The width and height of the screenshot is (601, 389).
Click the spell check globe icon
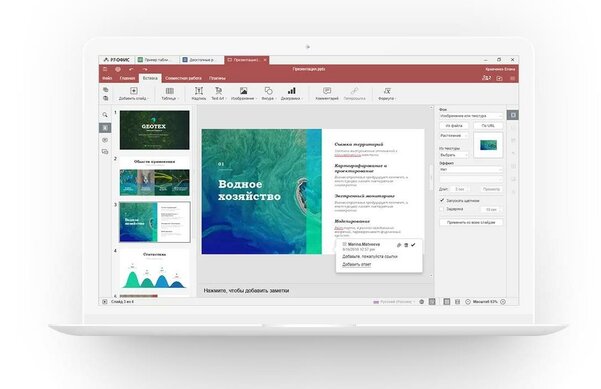[422, 302]
